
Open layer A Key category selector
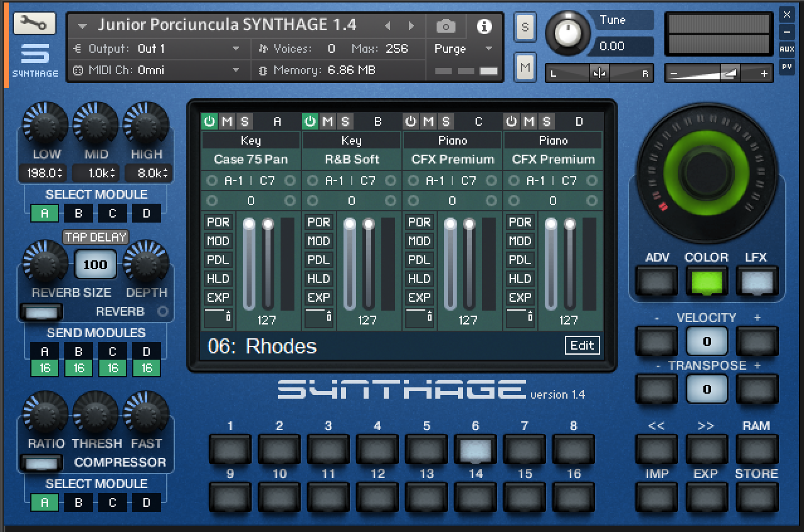(251, 140)
